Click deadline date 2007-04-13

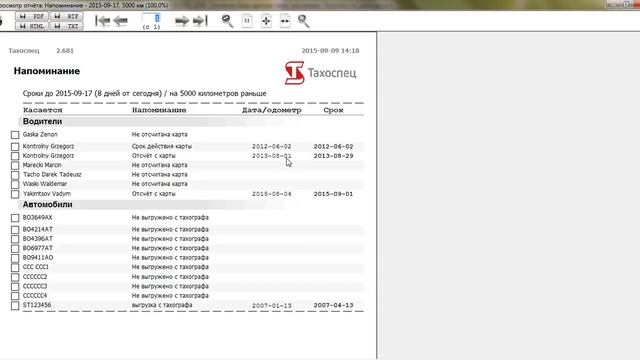tap(333, 305)
